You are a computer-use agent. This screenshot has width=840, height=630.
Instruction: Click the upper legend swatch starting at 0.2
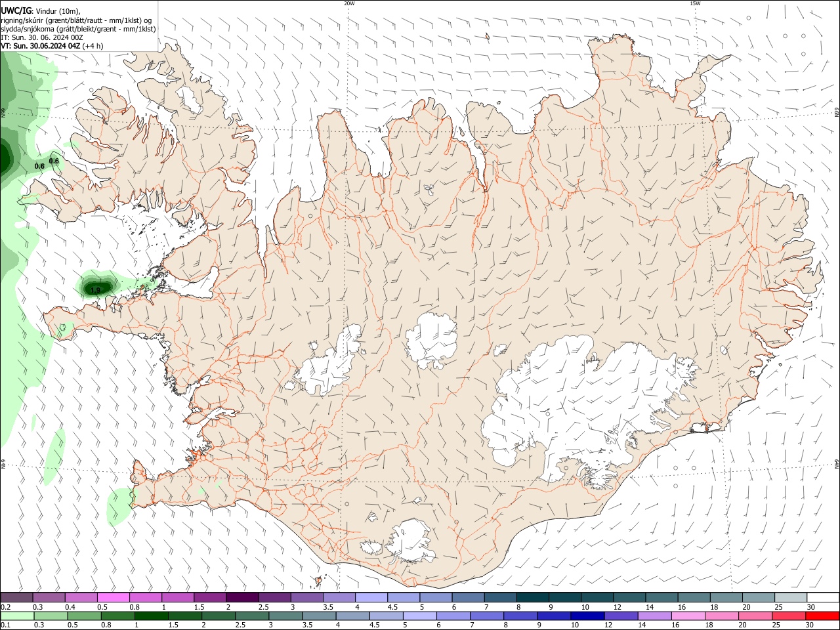click(17, 597)
